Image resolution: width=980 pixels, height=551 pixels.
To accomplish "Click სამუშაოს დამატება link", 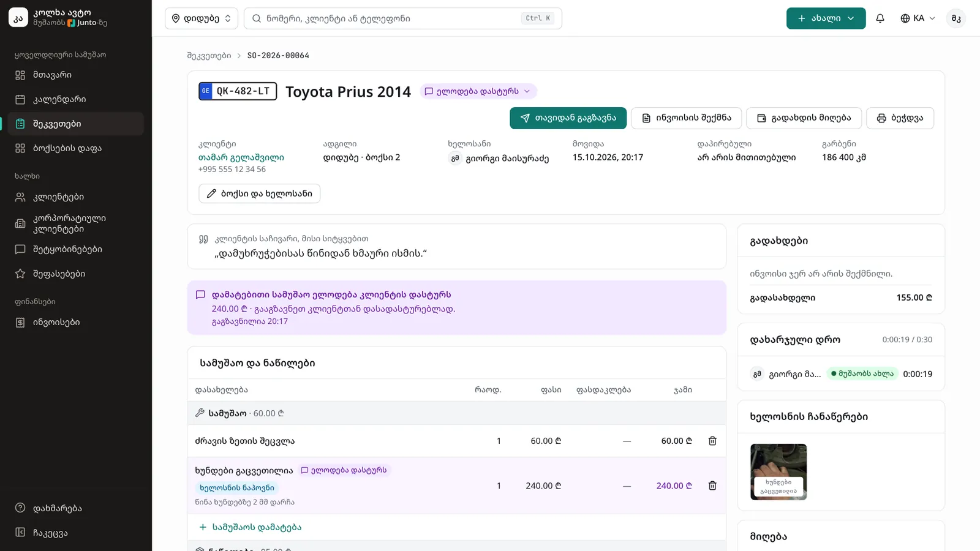I will tap(251, 527).
